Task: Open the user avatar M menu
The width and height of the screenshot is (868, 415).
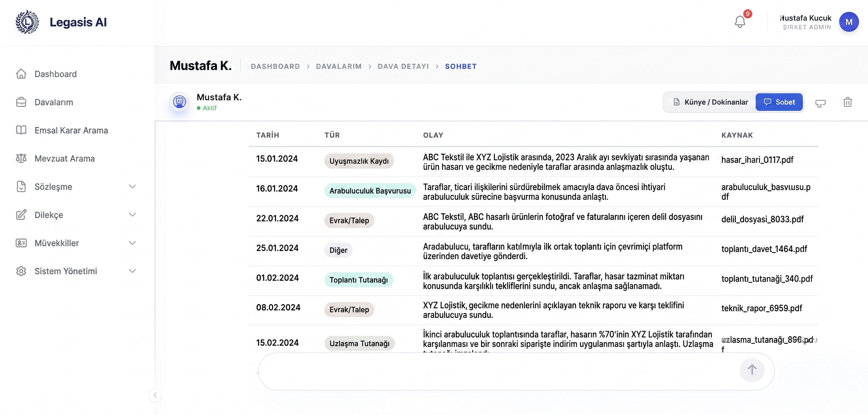Action: tap(849, 22)
